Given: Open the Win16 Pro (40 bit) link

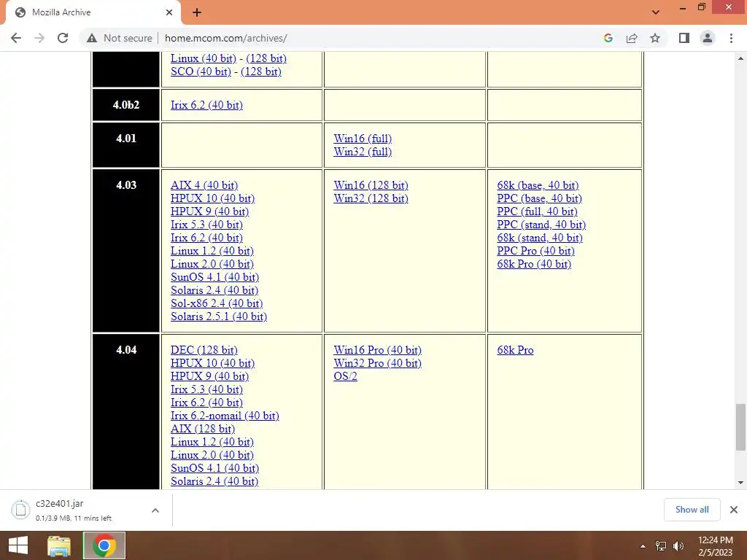Looking at the screenshot, I should click(x=377, y=349).
